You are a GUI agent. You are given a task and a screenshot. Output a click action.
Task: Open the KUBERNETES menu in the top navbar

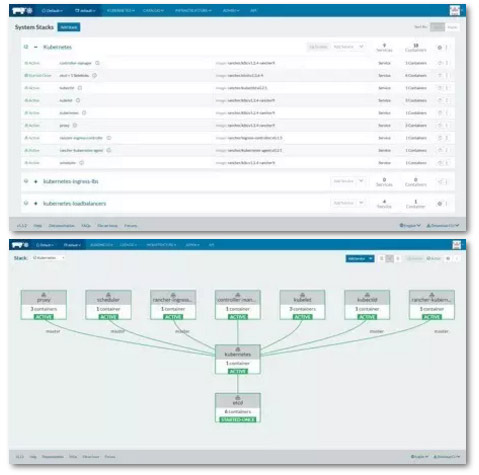pos(121,11)
